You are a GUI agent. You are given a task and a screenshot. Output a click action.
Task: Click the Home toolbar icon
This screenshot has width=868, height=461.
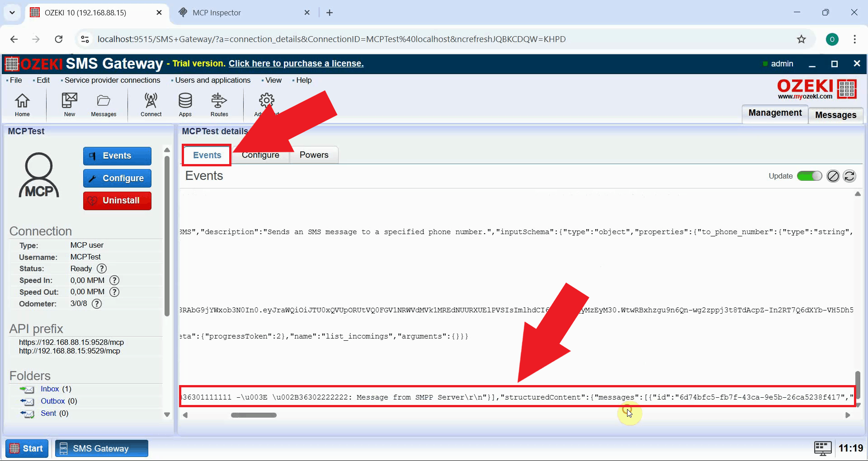point(22,105)
